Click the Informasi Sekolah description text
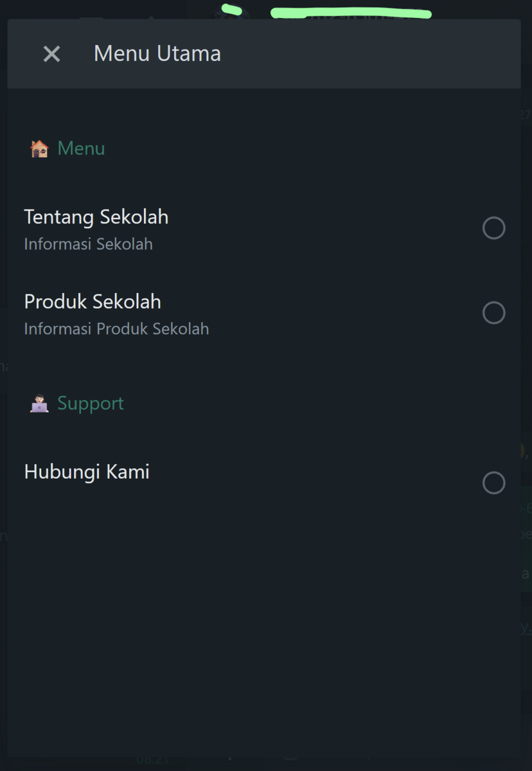The width and height of the screenshot is (532, 771). tap(89, 244)
